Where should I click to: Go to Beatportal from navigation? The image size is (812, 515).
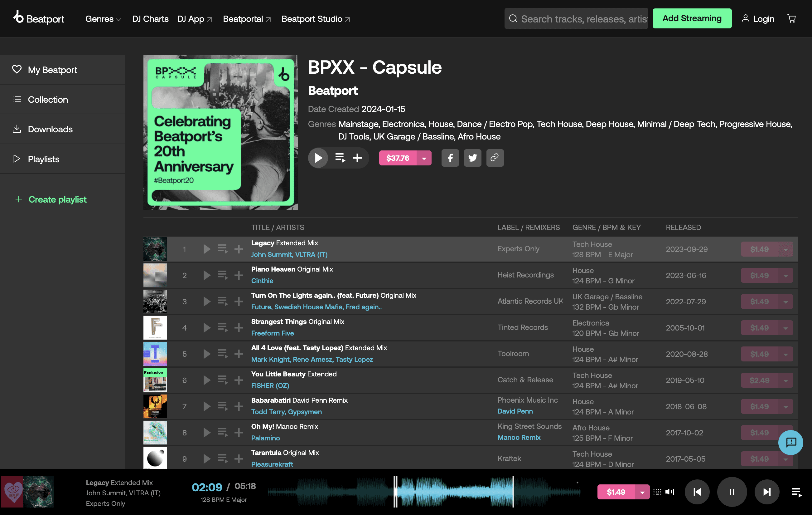pyautogui.click(x=247, y=19)
